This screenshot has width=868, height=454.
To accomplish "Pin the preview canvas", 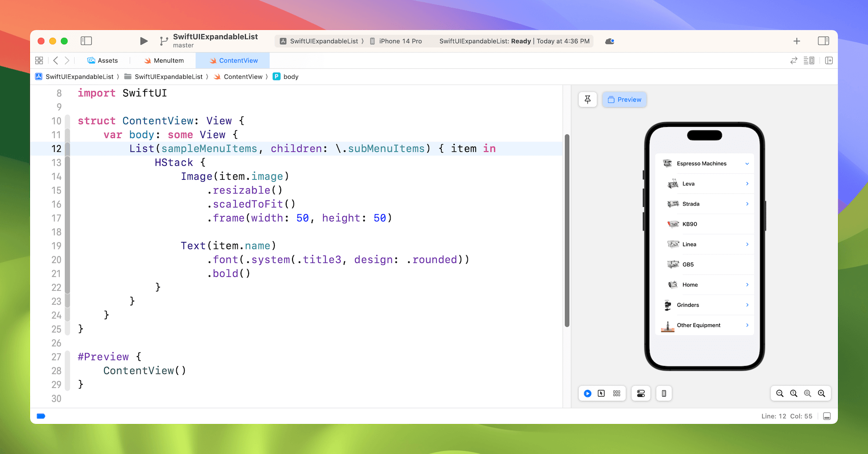I will coord(588,99).
